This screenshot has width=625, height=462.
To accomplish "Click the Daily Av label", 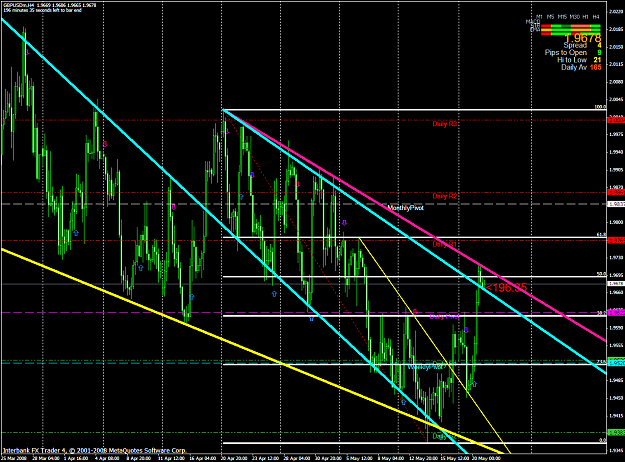I will (x=574, y=67).
